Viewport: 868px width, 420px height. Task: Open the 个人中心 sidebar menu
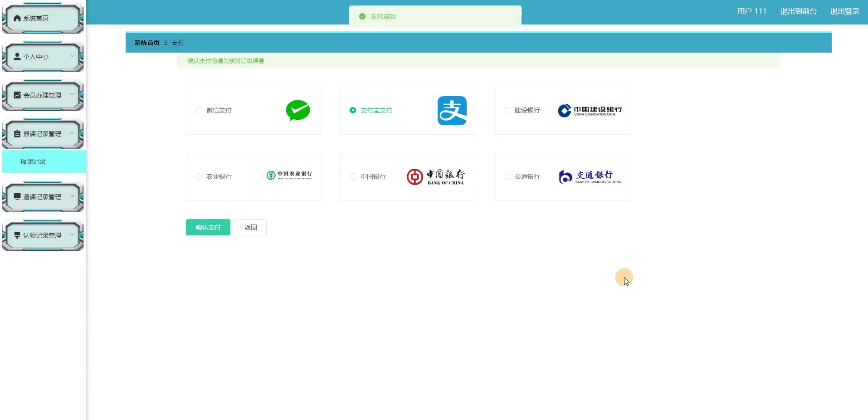tap(43, 57)
